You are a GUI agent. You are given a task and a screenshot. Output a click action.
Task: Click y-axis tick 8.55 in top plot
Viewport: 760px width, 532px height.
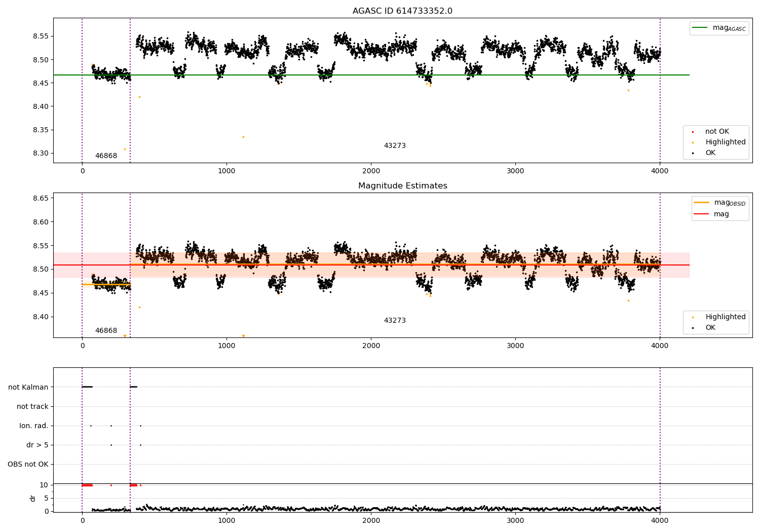41,36
